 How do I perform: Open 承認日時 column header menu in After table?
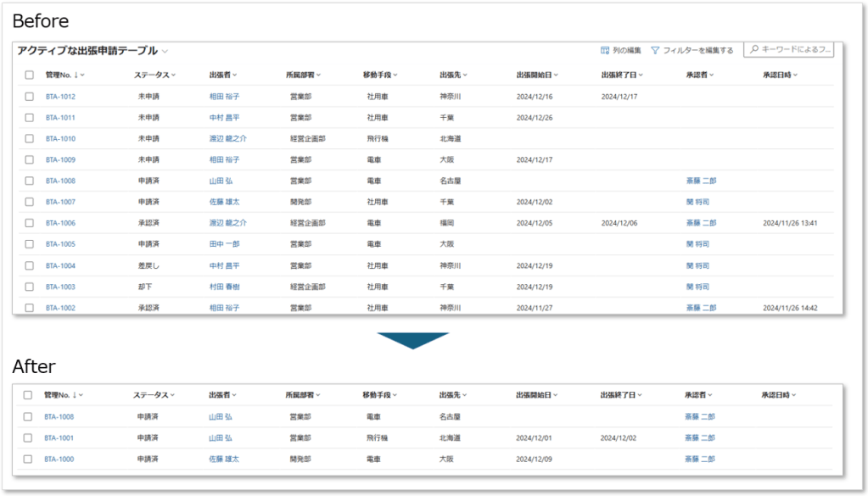(x=779, y=395)
